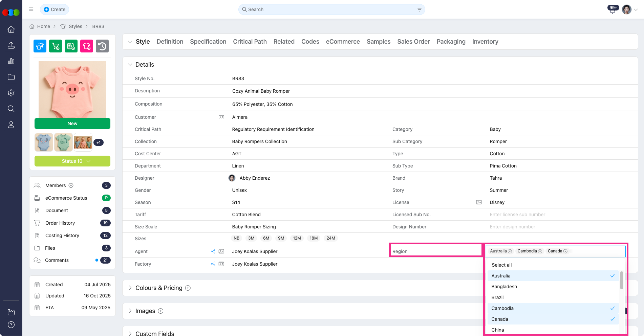644x336 pixels.
Task: Open the analytics bar chart sidebar icon
Action: (11, 61)
